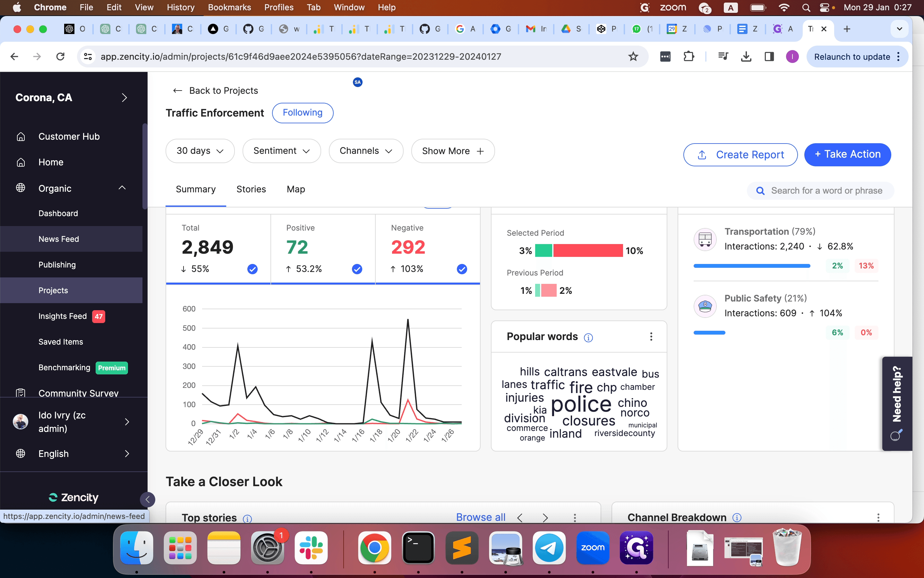Open Channel Breakdown three-dot menu
Screen dimensions: 924x578
point(878,518)
